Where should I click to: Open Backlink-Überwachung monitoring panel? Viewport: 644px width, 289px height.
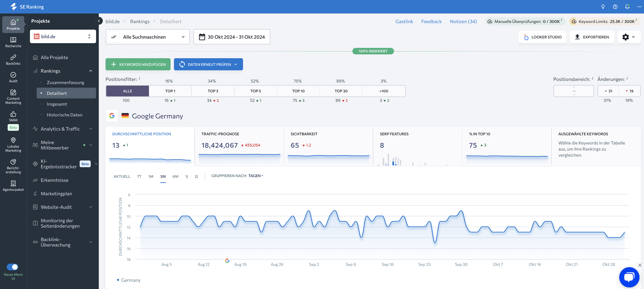click(62, 242)
